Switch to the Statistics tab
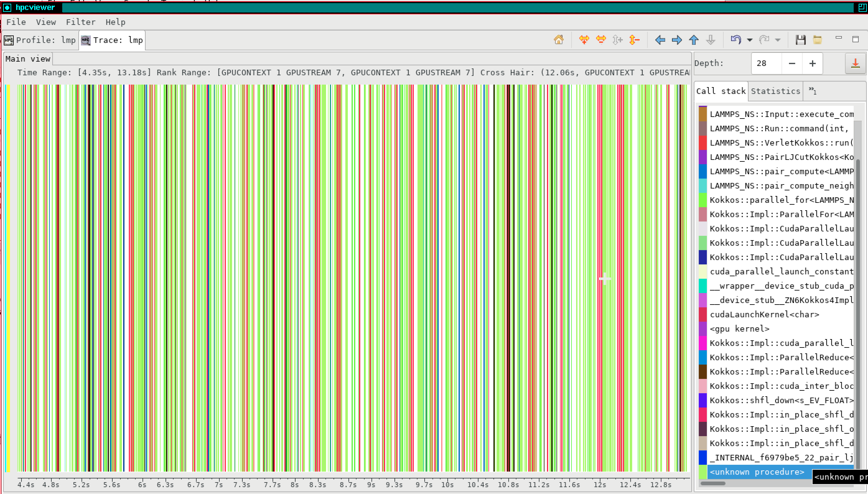This screenshot has height=494, width=868. (775, 91)
